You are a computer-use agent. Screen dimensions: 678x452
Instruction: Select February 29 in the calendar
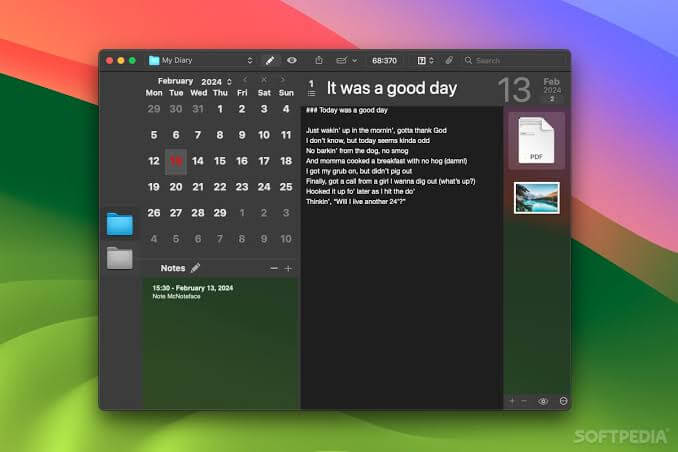(220, 213)
